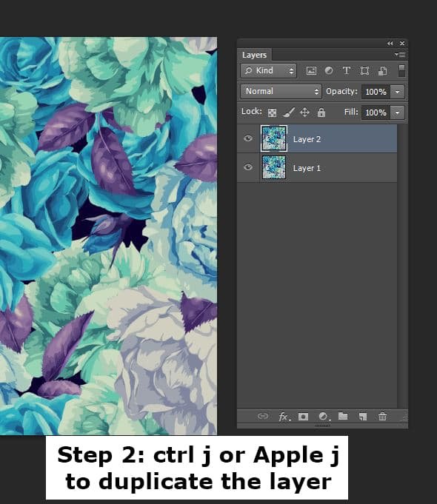Image resolution: width=437 pixels, height=504 pixels.
Task: Select the Layer 1 name
Action: (307, 168)
